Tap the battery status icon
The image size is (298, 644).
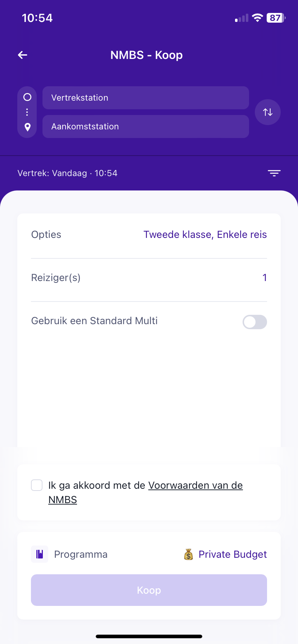(276, 18)
